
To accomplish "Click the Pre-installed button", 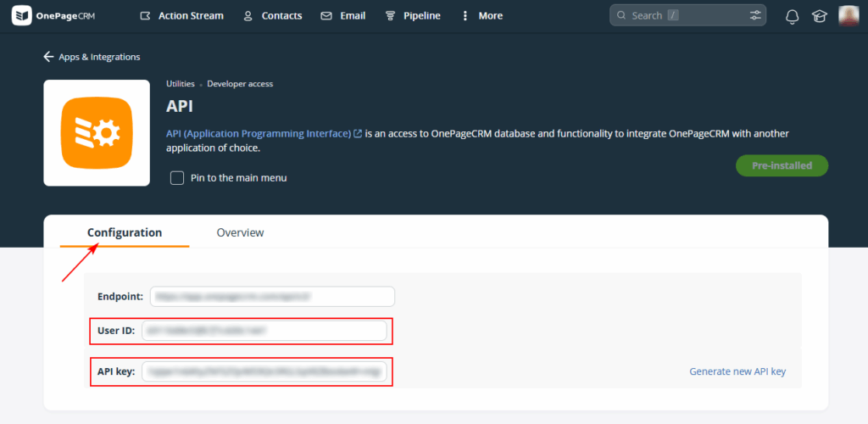I will tap(782, 165).
